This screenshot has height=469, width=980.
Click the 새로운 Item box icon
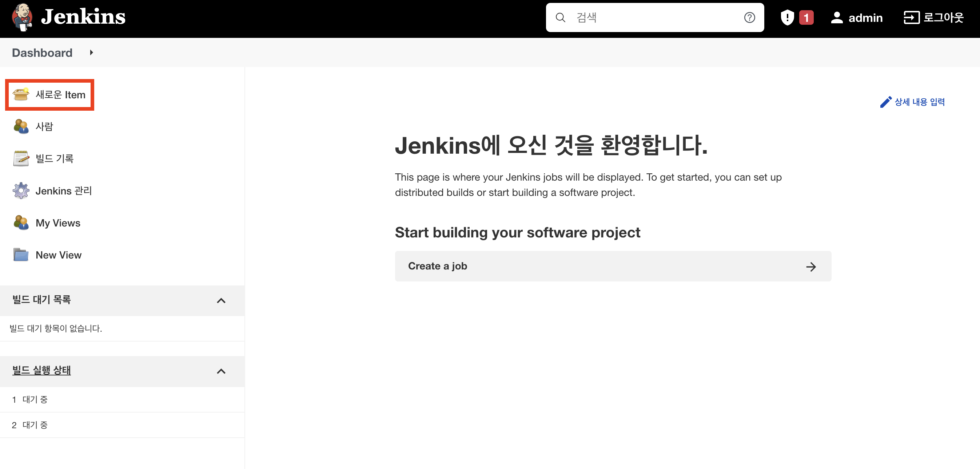pos(21,94)
